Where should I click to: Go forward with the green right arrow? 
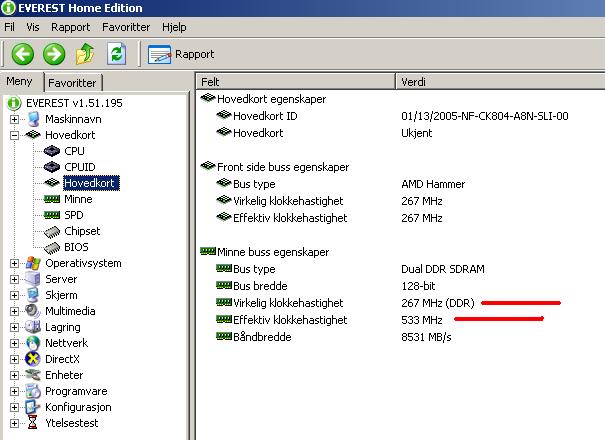click(x=54, y=54)
